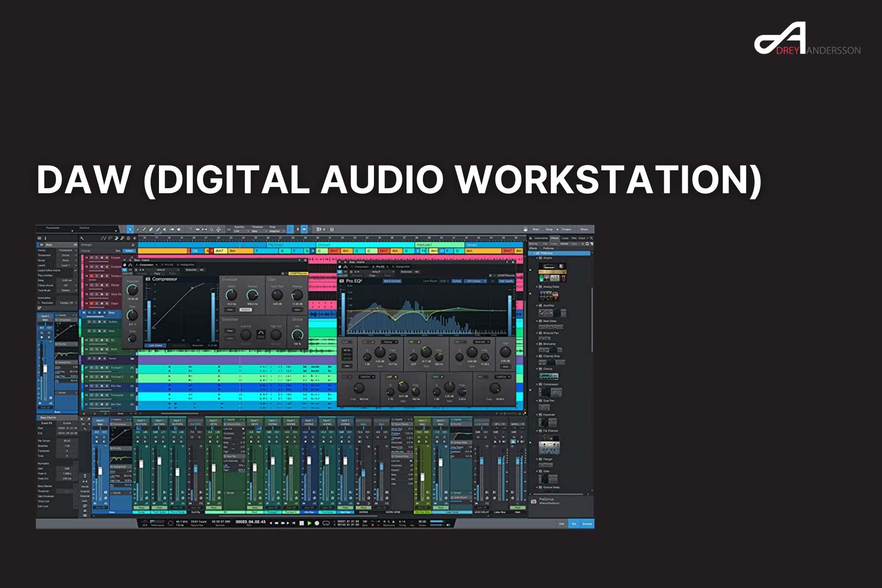Select the Arrow tool in toolbar
The height and width of the screenshot is (588, 882).
pos(130,230)
